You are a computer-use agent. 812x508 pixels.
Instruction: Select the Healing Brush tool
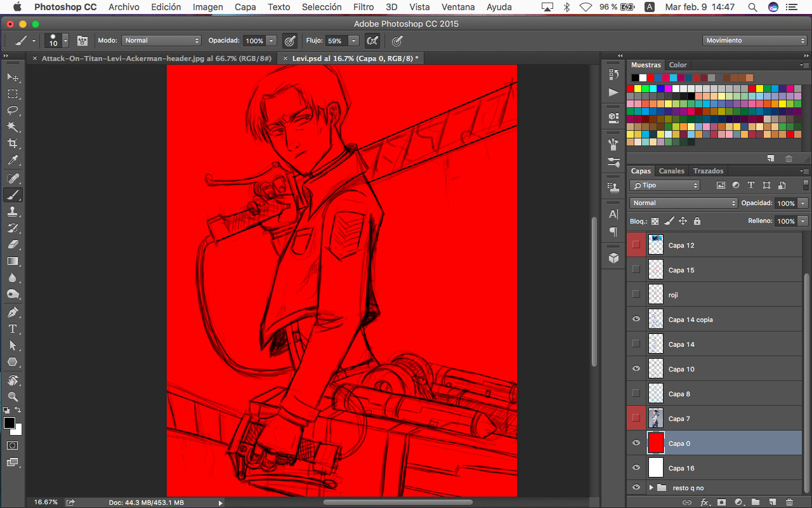pos(13,178)
